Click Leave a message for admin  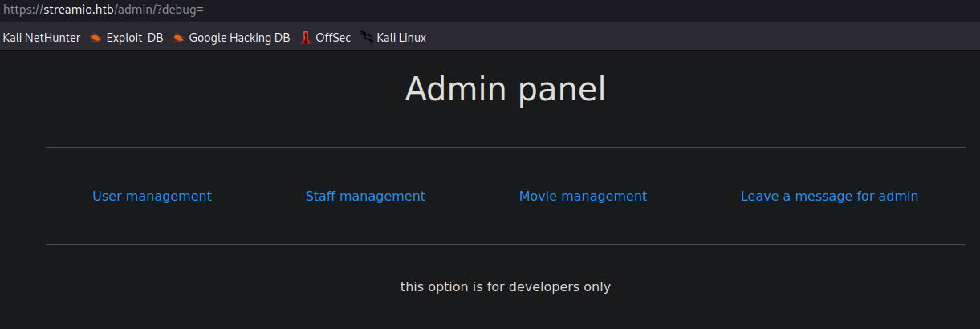(x=829, y=196)
